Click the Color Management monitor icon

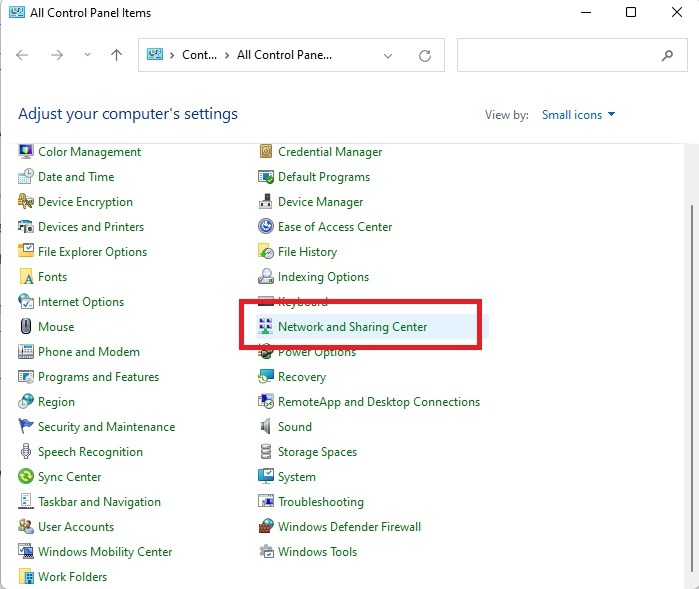[26, 152]
